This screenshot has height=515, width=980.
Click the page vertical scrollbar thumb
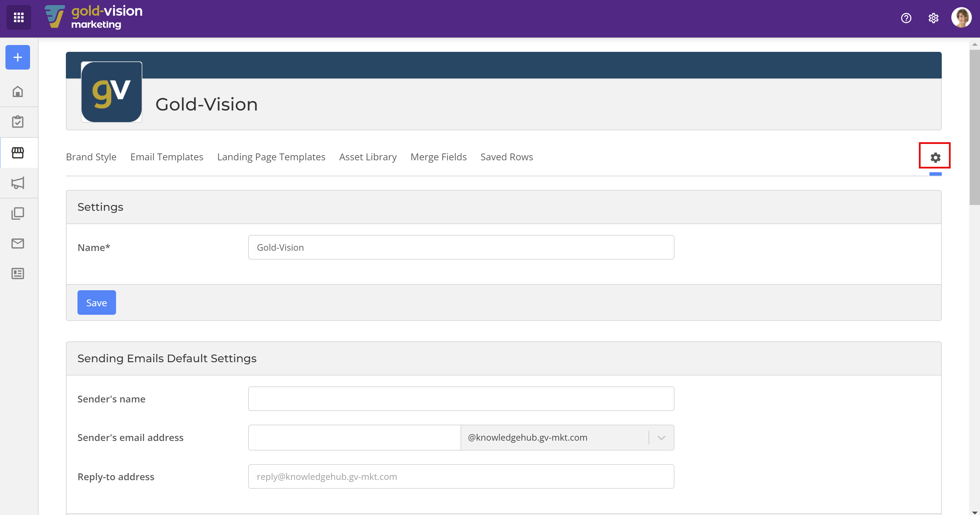coord(975,127)
